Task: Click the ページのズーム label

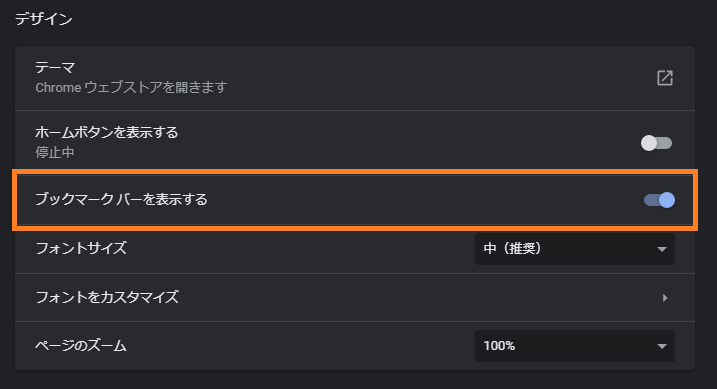Action: point(81,346)
